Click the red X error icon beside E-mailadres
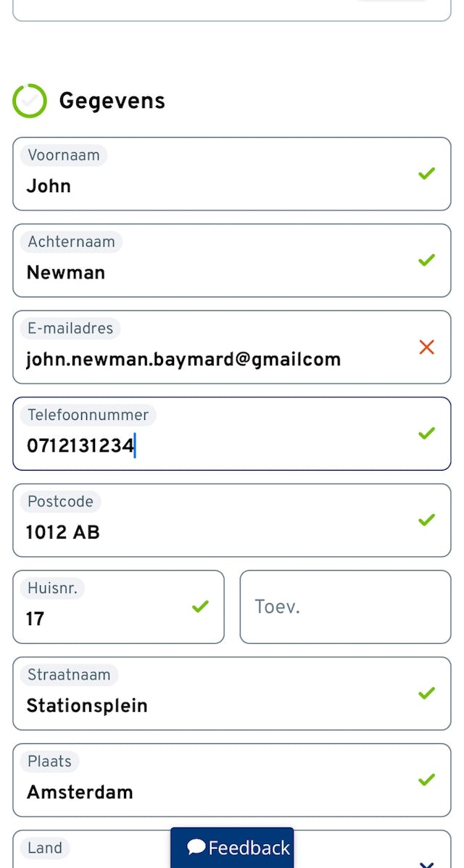Viewport: 464px width, 868px height. point(426,347)
